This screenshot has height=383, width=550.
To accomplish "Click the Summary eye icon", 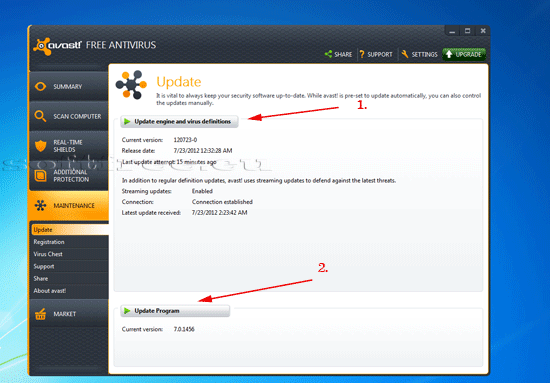I will [x=40, y=86].
